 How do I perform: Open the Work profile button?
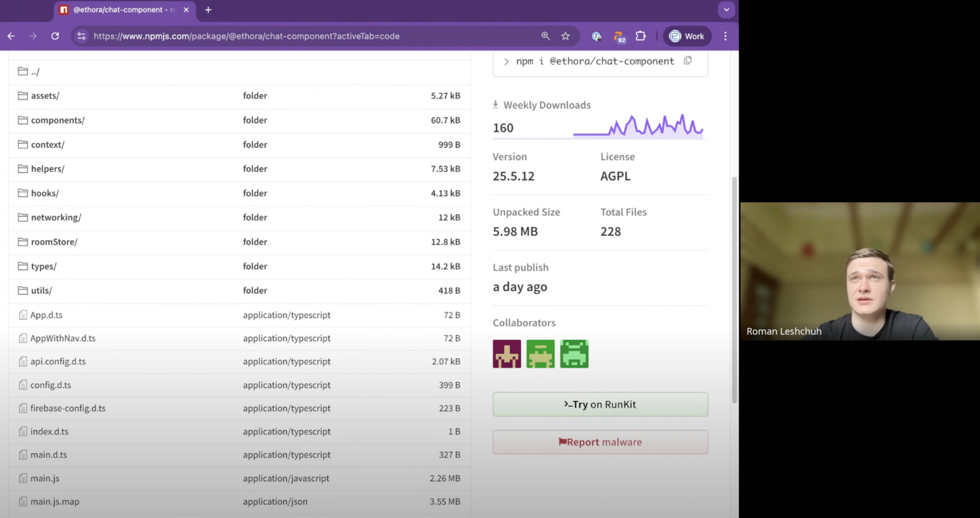coord(687,36)
